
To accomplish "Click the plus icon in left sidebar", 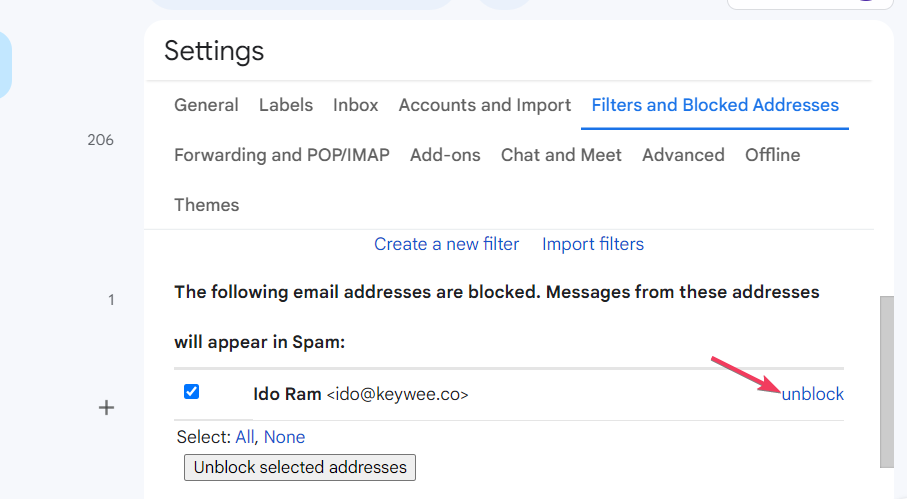I will point(107,407).
